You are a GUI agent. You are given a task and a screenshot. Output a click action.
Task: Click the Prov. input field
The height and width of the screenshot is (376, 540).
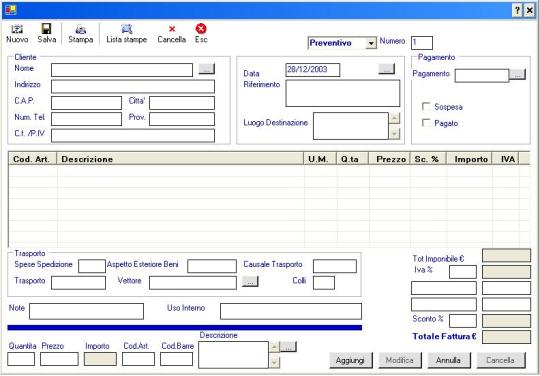coord(182,119)
